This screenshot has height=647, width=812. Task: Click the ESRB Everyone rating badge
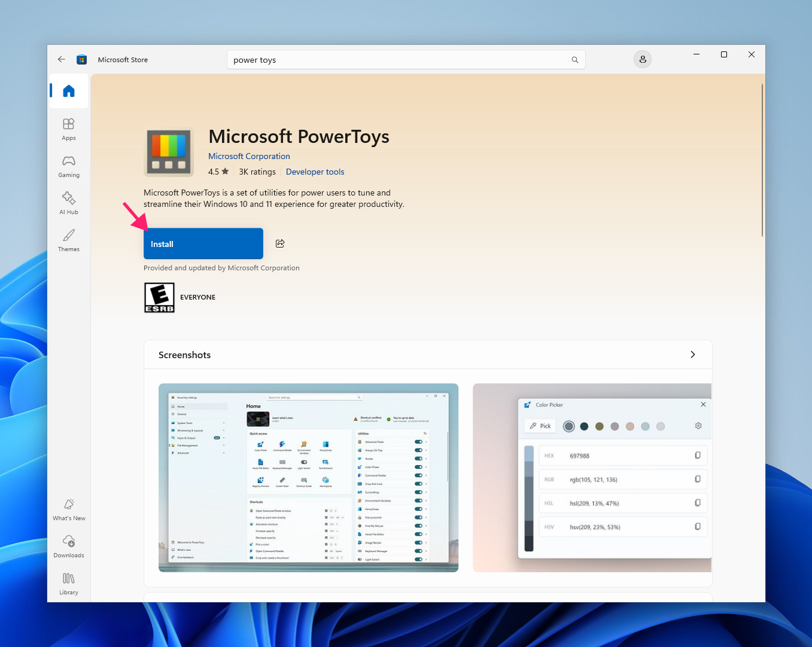click(x=159, y=298)
